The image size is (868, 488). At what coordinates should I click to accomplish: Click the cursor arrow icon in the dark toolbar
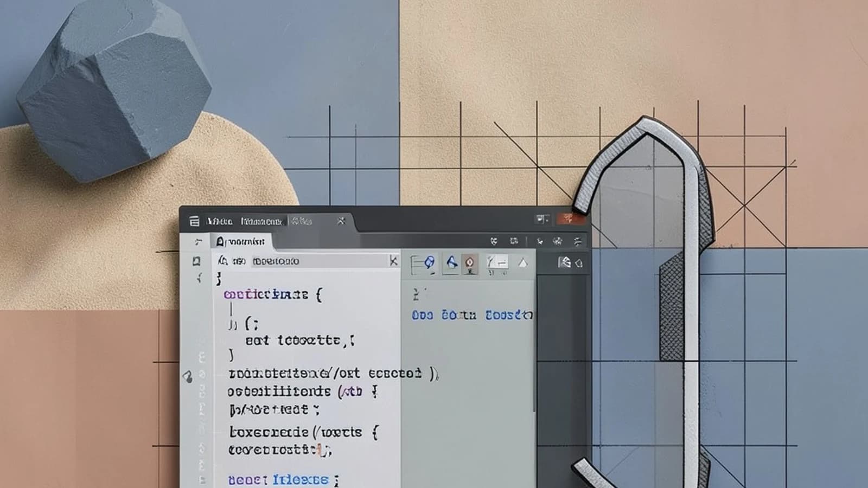539,241
